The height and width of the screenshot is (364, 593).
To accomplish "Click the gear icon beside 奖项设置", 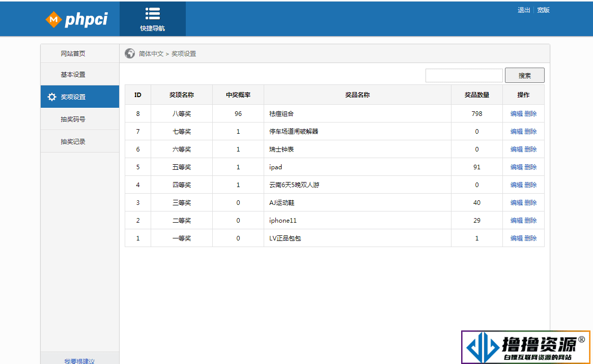I will [51, 97].
